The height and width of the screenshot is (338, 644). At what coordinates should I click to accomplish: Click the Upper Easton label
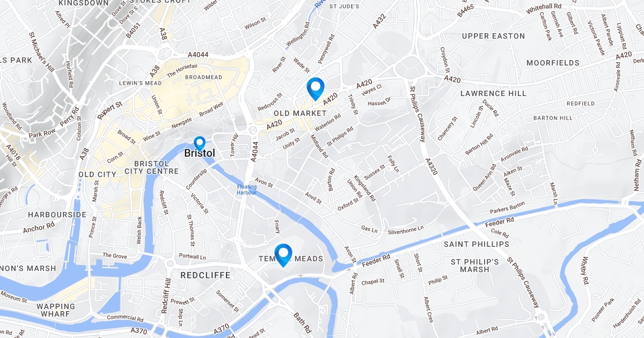[494, 36]
